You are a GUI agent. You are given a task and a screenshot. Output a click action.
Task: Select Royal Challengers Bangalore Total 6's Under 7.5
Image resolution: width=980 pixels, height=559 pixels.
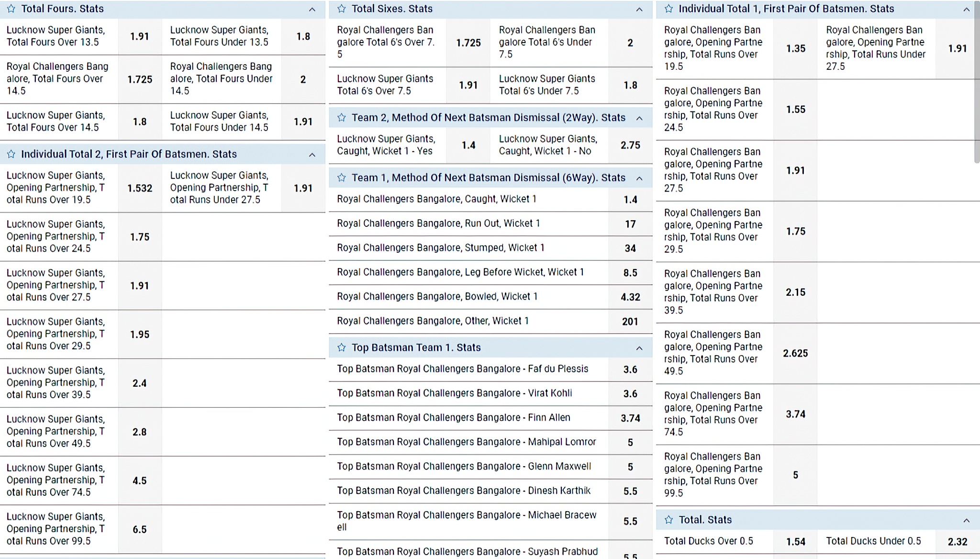point(630,43)
